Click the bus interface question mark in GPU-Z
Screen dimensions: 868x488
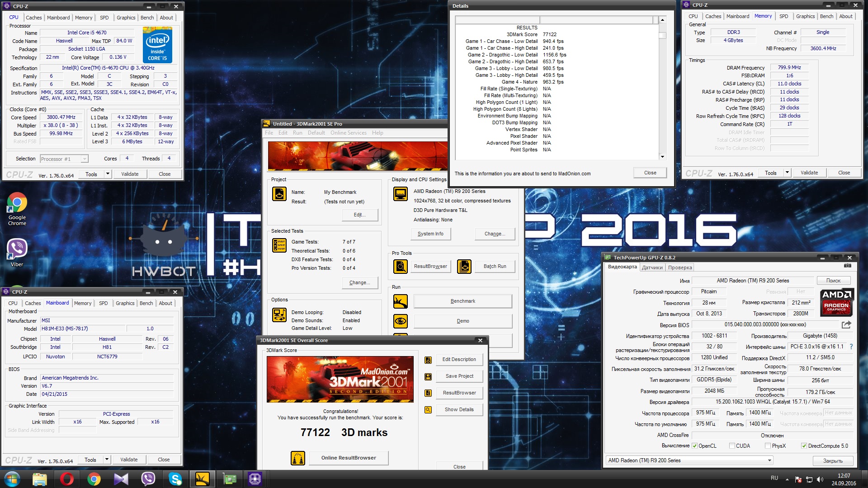coord(851,347)
